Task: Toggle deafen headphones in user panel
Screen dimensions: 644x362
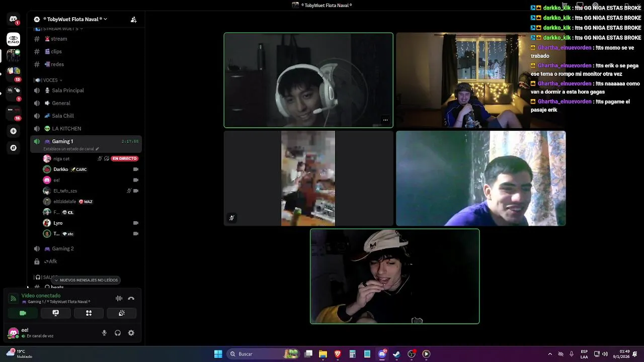Action: pos(118,333)
